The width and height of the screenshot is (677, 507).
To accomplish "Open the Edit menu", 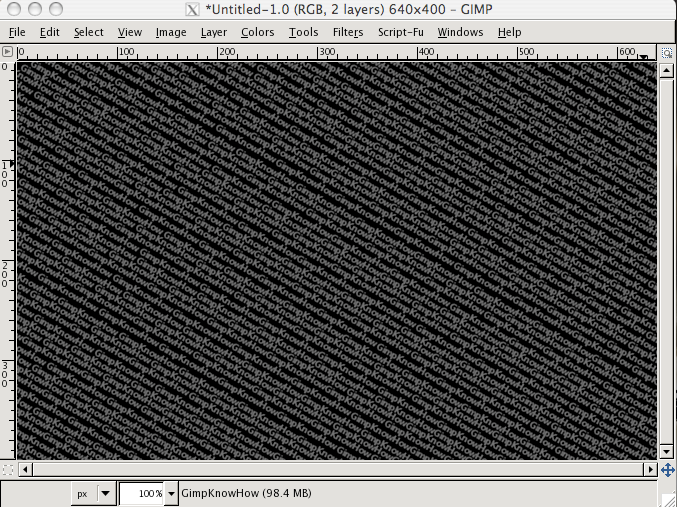I will [50, 32].
